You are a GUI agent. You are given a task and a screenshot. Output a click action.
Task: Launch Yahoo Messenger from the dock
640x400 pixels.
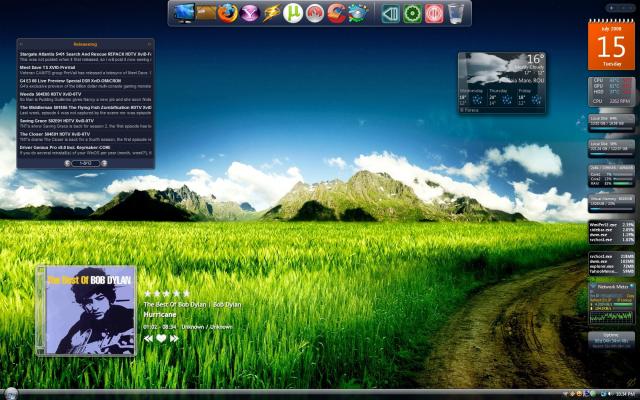[x=250, y=13]
